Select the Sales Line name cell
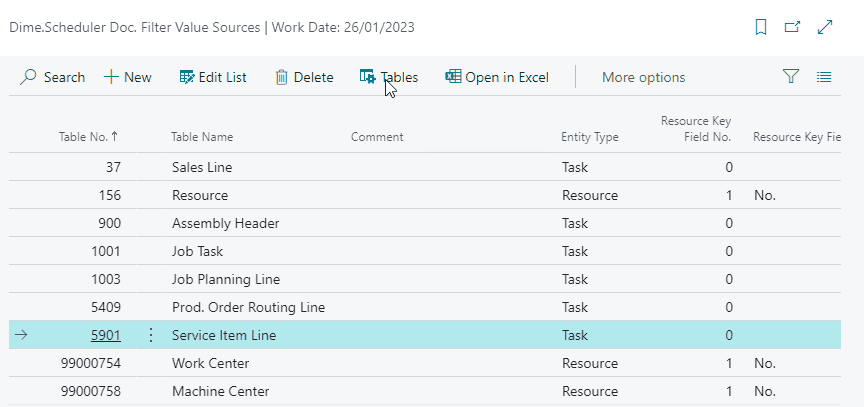The image size is (864, 407). coord(202,167)
